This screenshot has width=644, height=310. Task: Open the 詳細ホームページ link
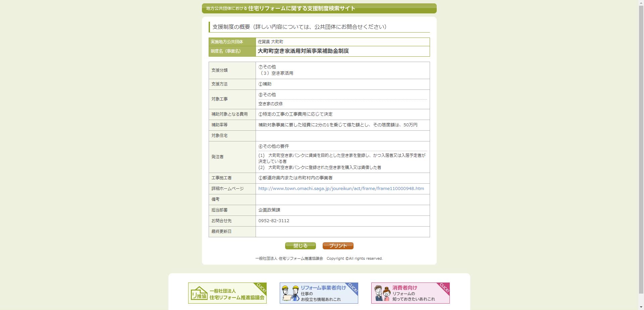pyautogui.click(x=341, y=188)
